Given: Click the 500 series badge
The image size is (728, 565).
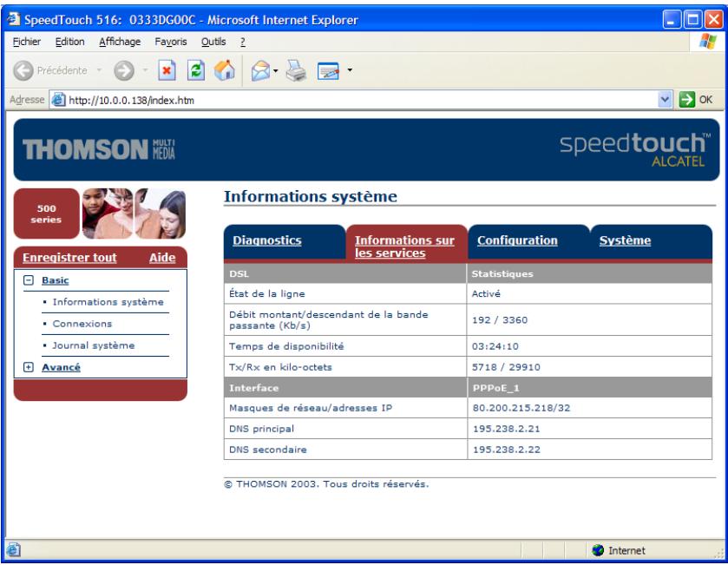Looking at the screenshot, I should (x=47, y=214).
